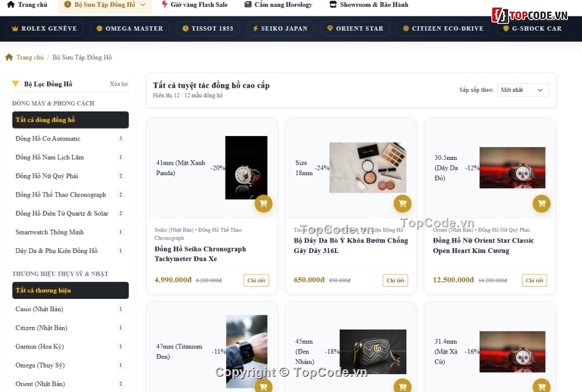Select the Tissot 1853 brand pill
Viewport: 582px width, 392px height.
(208, 29)
